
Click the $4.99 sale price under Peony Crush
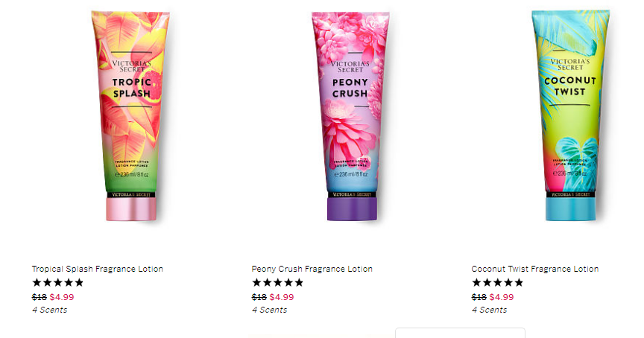[x=282, y=297]
